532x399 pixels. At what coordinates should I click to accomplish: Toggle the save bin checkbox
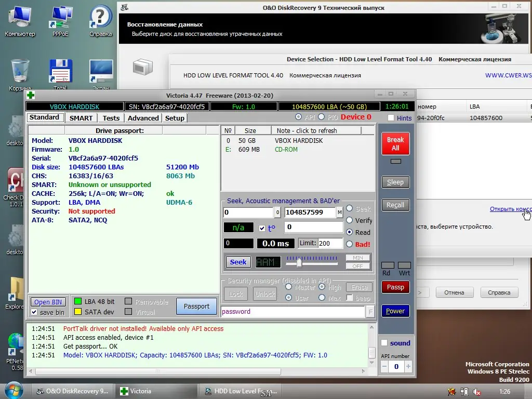coord(34,312)
